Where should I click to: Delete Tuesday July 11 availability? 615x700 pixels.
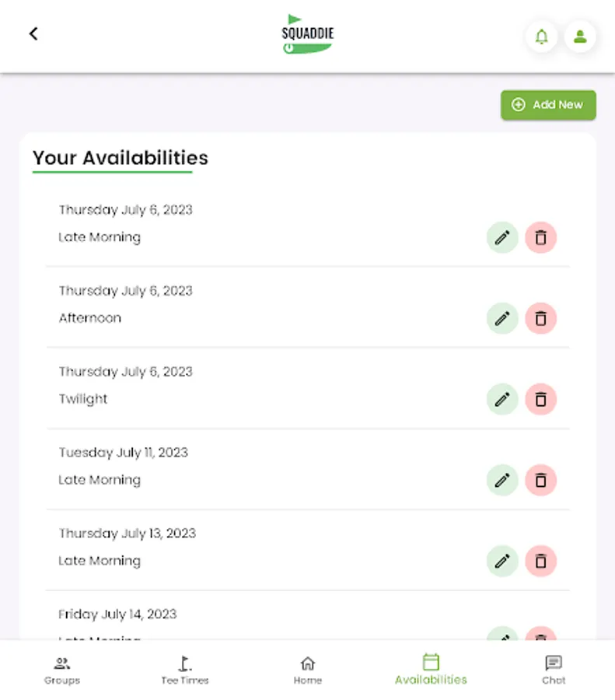(x=541, y=480)
